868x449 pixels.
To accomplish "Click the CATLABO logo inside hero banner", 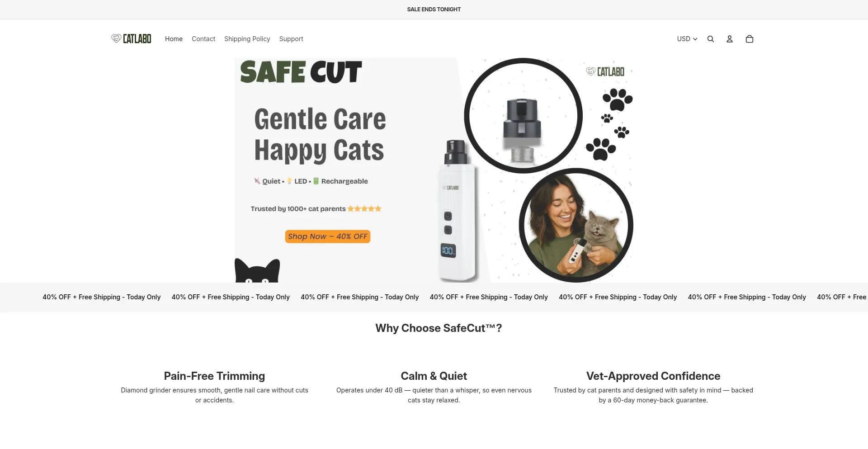I will coord(605,71).
